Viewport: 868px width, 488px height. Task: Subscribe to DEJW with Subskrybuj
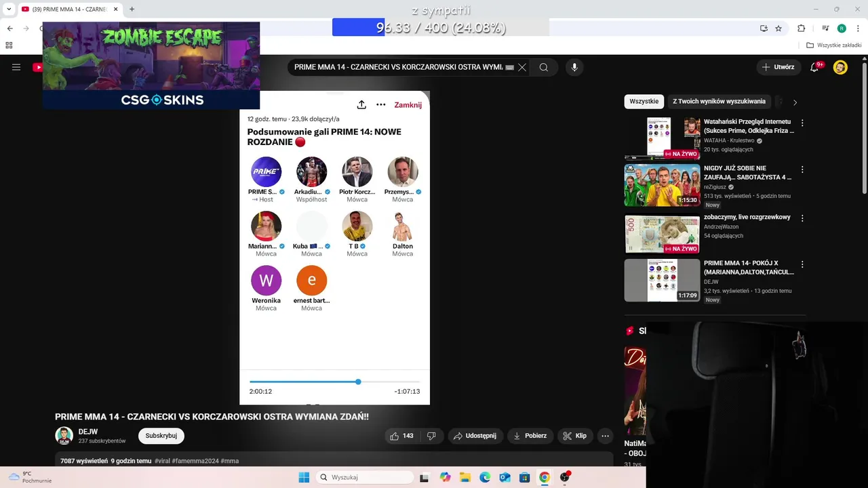[161, 436]
